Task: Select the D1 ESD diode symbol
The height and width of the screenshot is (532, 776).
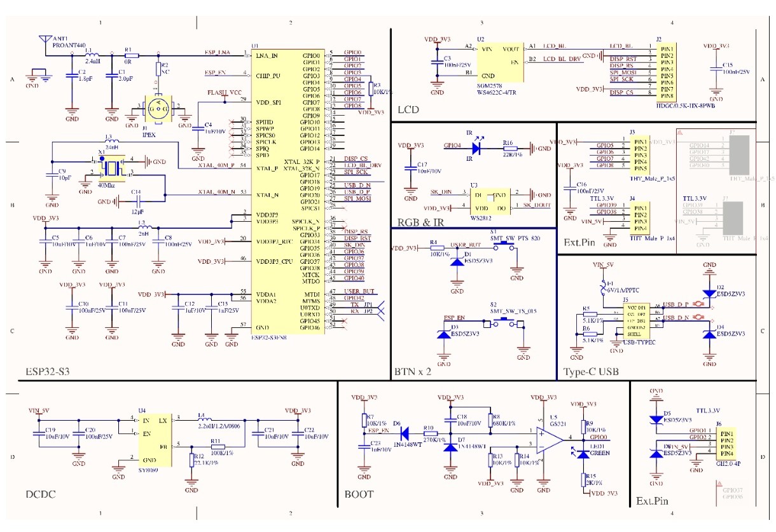Action: (456, 262)
